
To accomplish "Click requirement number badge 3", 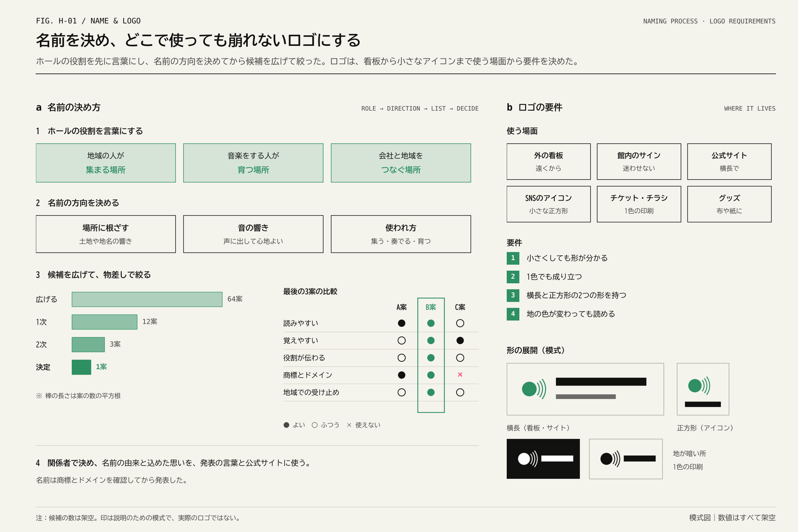I will (513, 295).
